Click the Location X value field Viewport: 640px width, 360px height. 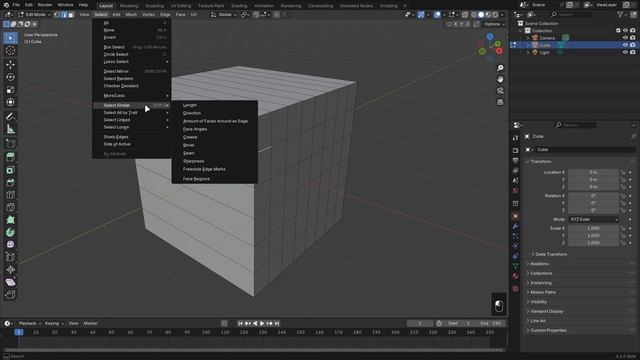593,173
